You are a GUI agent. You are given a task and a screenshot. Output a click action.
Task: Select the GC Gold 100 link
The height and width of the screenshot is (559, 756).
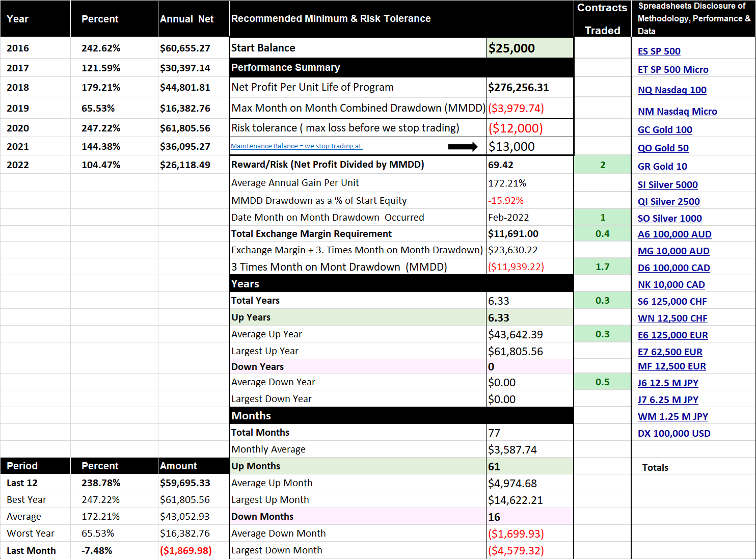pos(665,130)
